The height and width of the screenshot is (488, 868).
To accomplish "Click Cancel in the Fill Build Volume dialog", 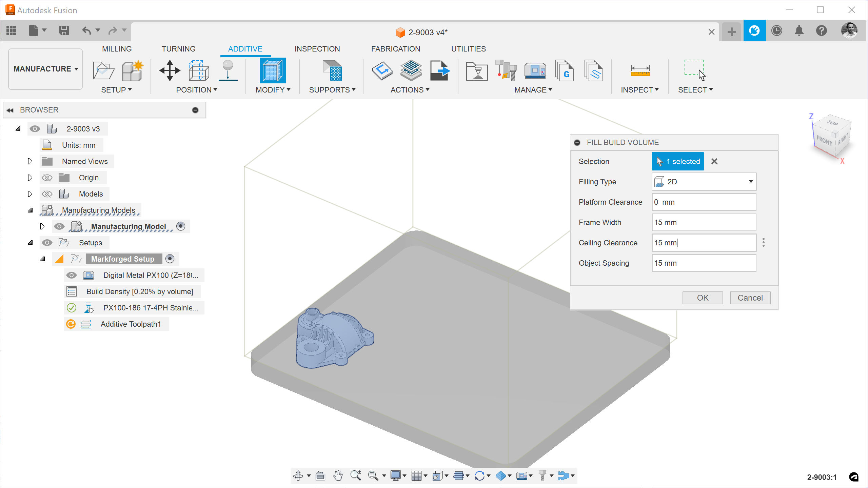I will point(750,298).
